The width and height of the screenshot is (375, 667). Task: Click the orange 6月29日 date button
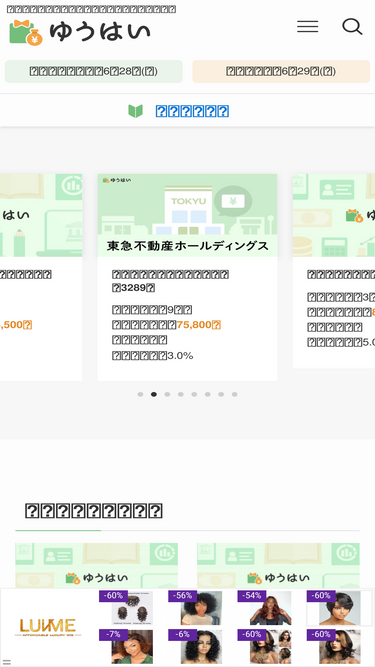point(281,71)
